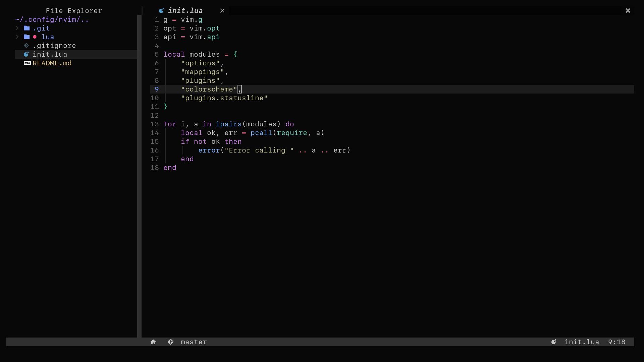Select README.md in File Explorer

tap(52, 63)
